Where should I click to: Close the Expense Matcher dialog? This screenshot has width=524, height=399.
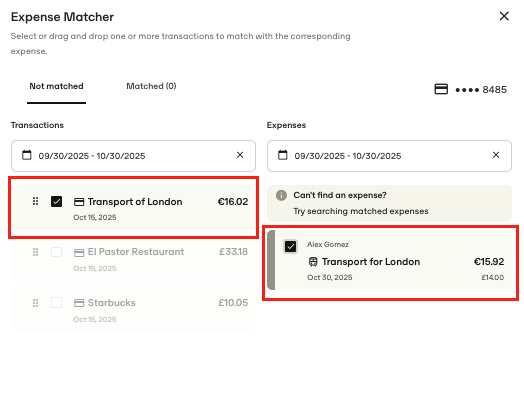coord(504,16)
